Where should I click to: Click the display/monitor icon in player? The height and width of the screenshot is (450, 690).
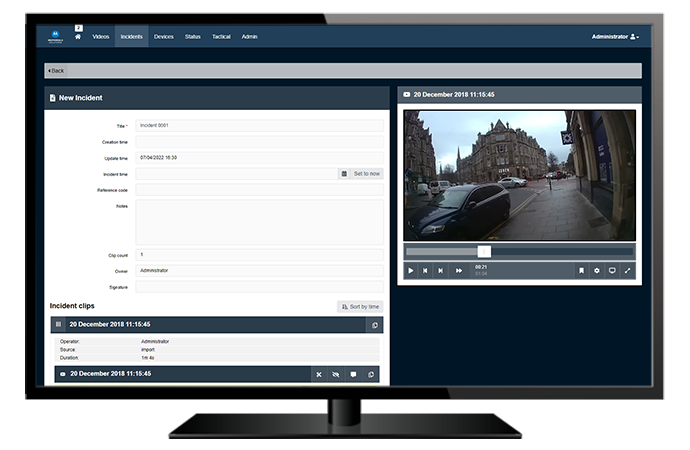612,270
